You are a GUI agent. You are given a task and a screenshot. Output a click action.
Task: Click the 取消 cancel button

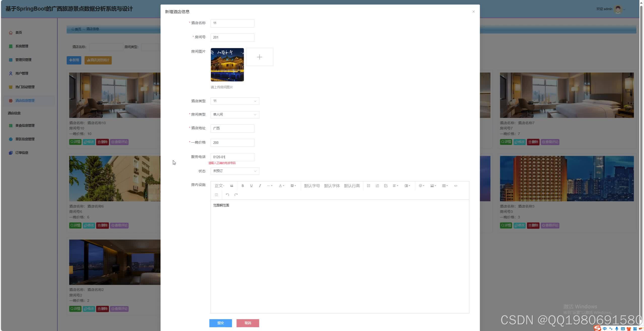248,323
